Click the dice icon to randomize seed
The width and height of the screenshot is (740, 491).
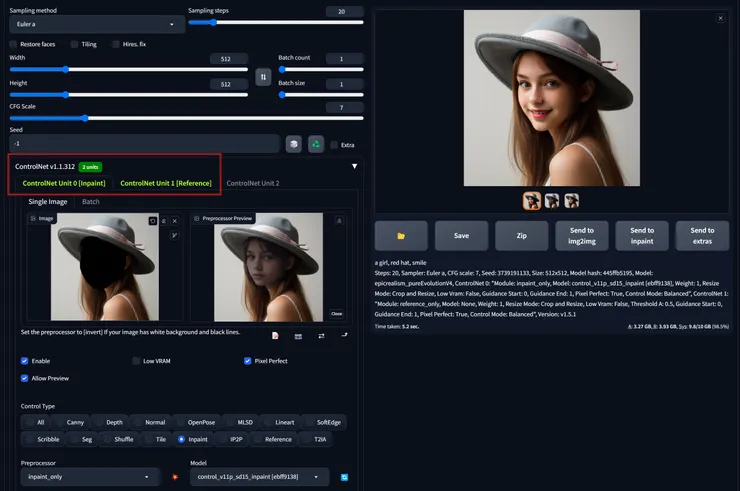294,144
